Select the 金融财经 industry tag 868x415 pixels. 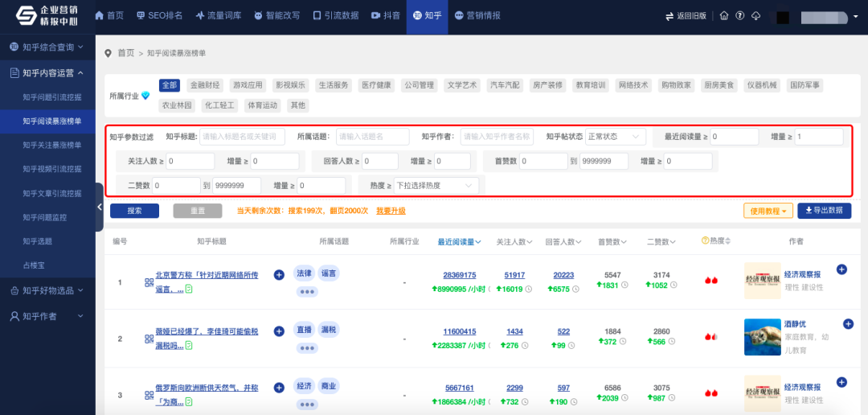[205, 85]
